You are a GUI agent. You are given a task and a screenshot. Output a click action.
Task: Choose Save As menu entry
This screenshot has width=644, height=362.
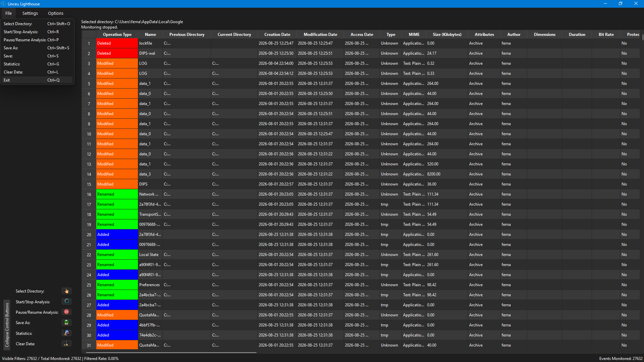(x=37, y=48)
